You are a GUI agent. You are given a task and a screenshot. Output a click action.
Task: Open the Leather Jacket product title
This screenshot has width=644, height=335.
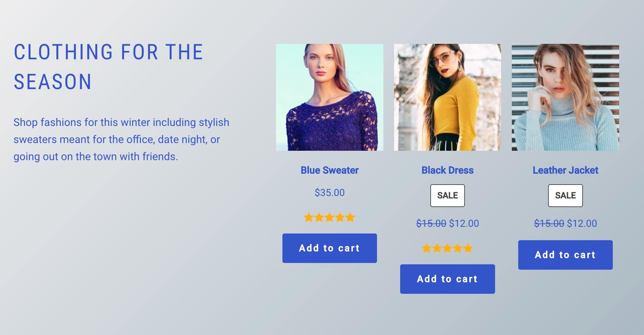(x=565, y=170)
